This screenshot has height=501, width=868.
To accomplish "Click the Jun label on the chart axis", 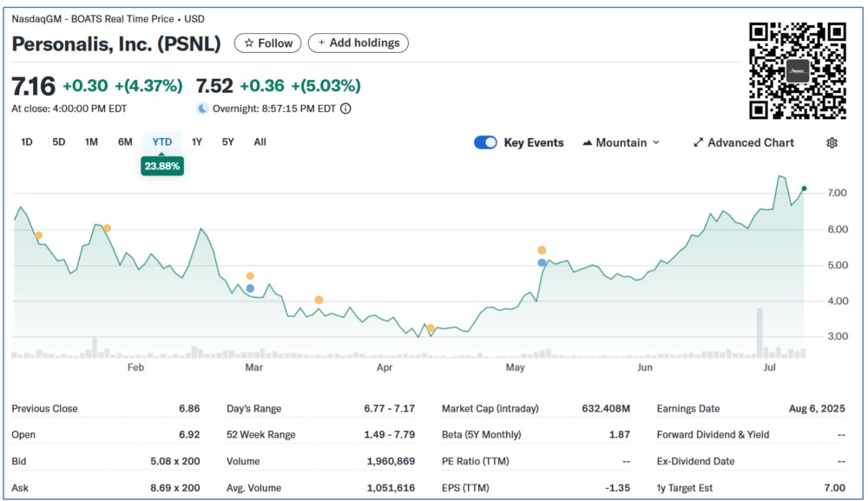I will 644,367.
